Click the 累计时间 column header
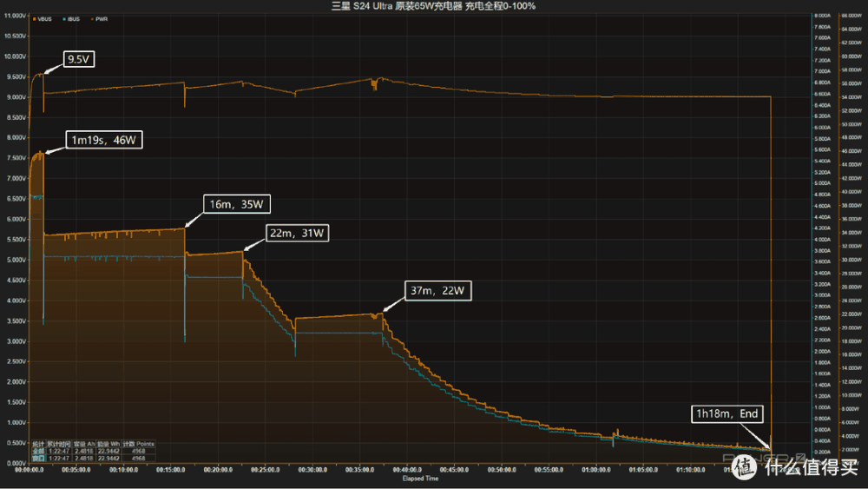The image size is (868, 489). tap(59, 444)
